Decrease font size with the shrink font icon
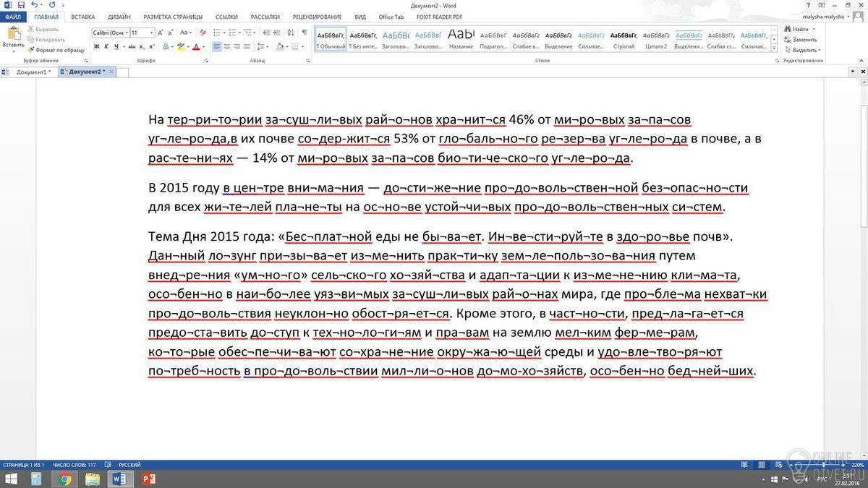The image size is (868, 488). point(170,33)
